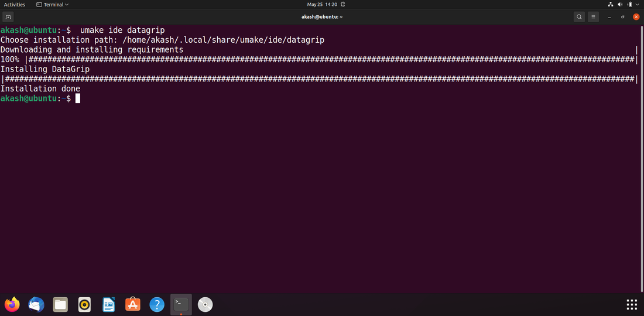Open the date and time calendar
The height and width of the screenshot is (316, 644).
[x=322, y=5]
